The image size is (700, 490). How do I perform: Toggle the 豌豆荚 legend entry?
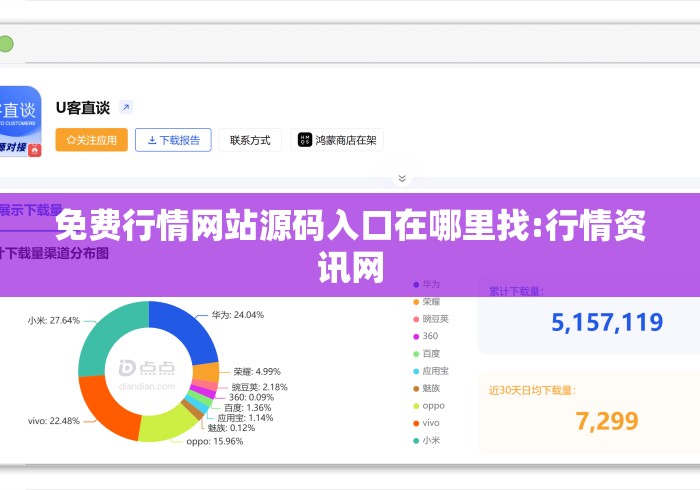[x=431, y=319]
